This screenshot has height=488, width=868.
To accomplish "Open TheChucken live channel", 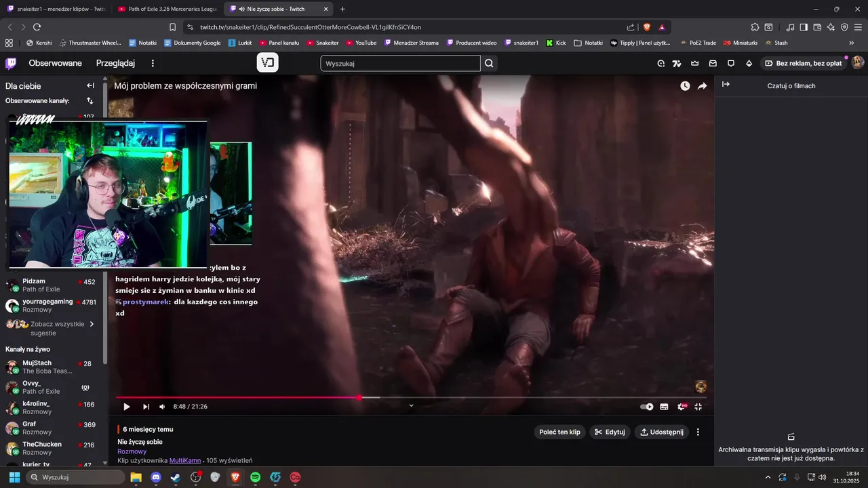I will click(51, 448).
